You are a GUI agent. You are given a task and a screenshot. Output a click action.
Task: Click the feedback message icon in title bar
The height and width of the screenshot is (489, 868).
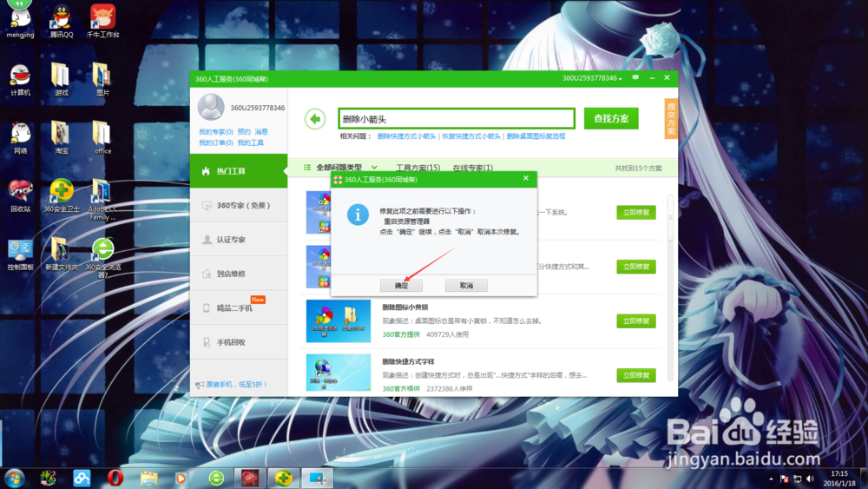click(635, 78)
